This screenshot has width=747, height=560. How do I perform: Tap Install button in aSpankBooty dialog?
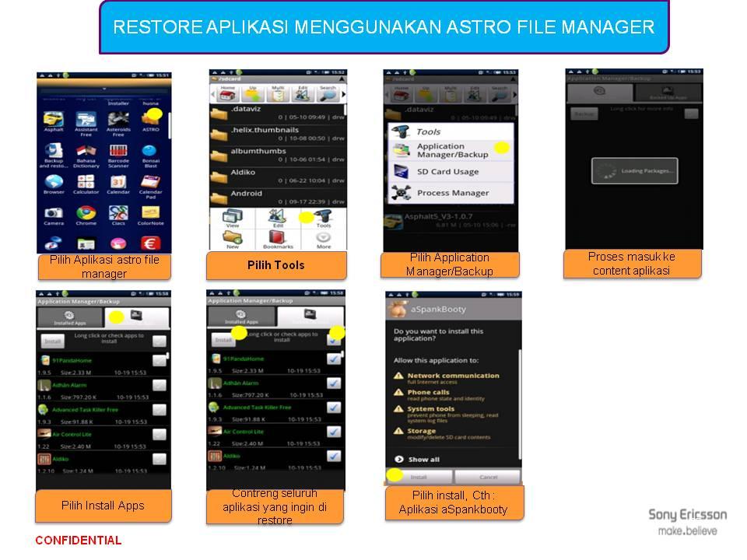pyautogui.click(x=419, y=477)
